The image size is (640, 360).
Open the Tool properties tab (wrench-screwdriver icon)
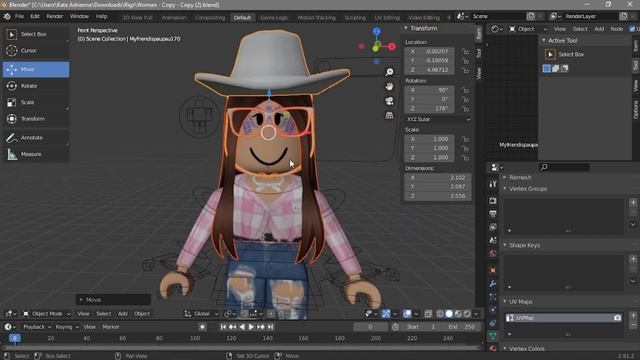(x=493, y=184)
